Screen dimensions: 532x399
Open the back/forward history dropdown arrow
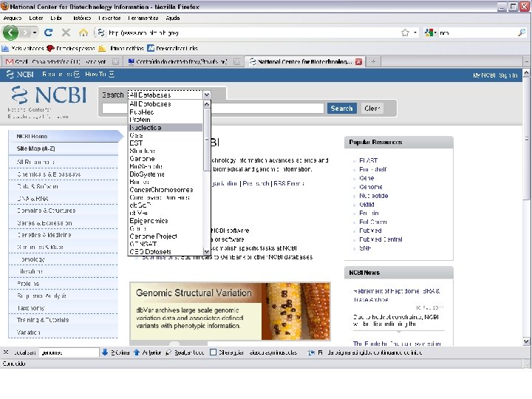tap(35, 33)
